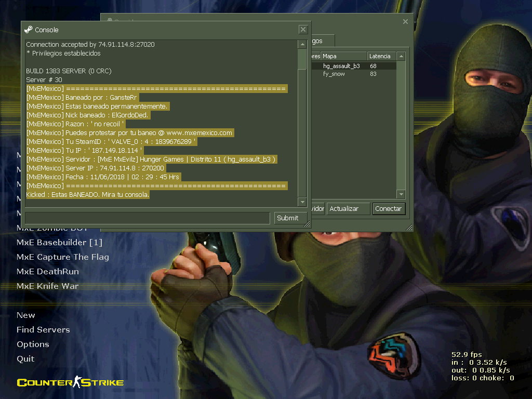Viewport: 532px width, 399px height.
Task: Click the 'in : 0 3.52 k/s' readout
Action: [479, 362]
